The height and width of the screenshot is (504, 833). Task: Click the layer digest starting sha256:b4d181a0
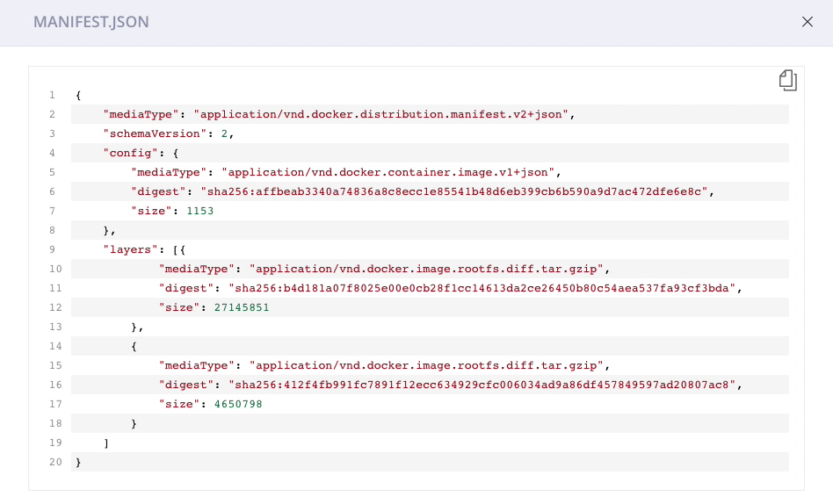[x=483, y=288]
